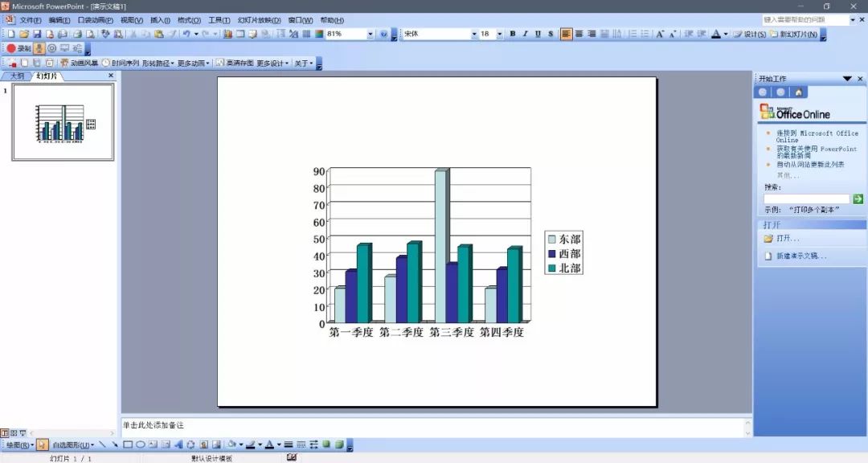Click the notes area 单击此处添加备注
This screenshot has width=868, height=463.
click(434, 427)
